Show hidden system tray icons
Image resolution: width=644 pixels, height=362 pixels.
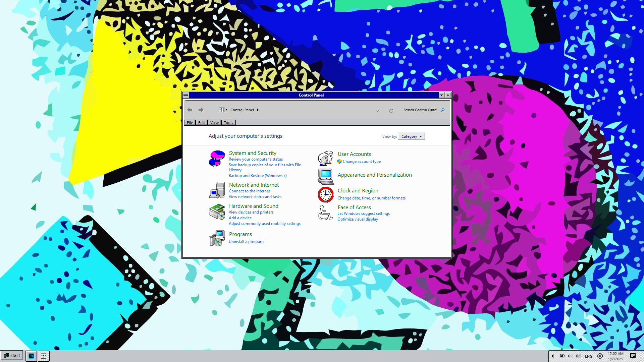point(552,356)
